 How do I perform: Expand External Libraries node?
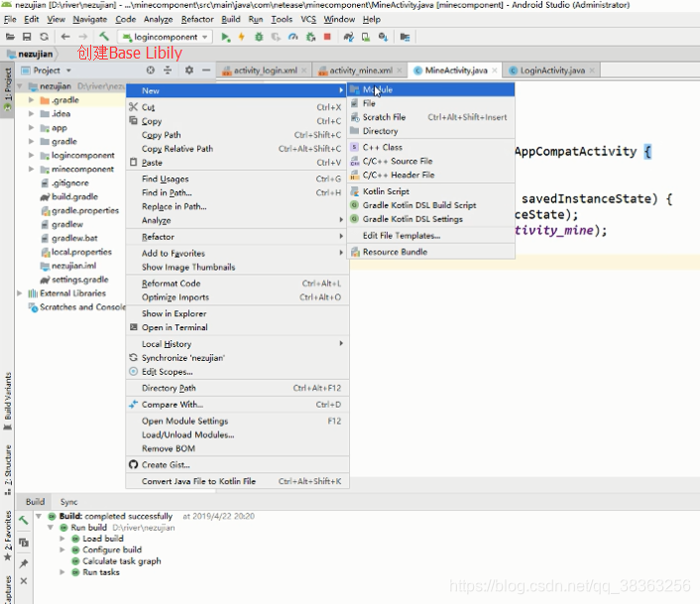tap(20, 294)
